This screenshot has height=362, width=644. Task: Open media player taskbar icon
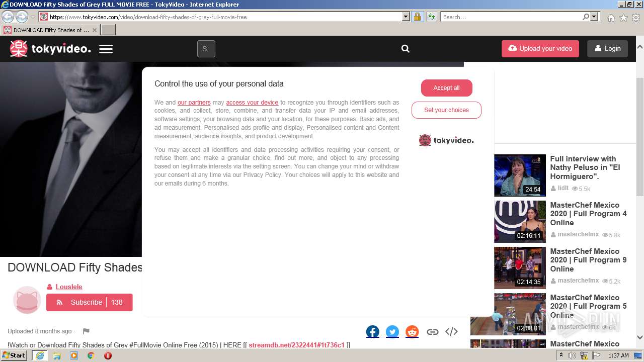pos(74,355)
